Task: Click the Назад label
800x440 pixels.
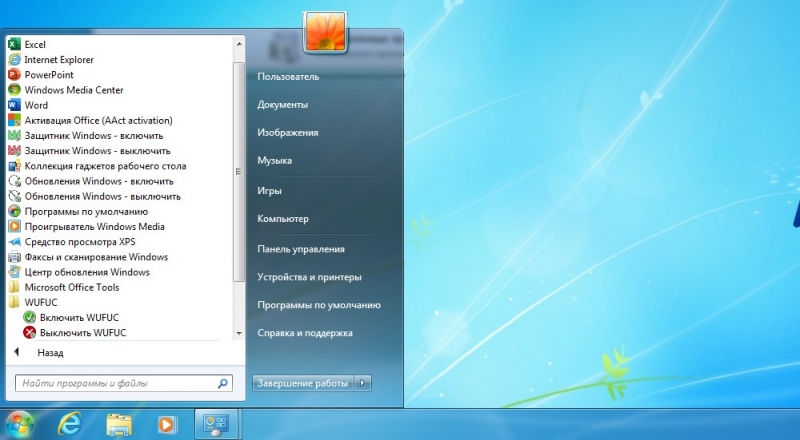Action: click(50, 353)
